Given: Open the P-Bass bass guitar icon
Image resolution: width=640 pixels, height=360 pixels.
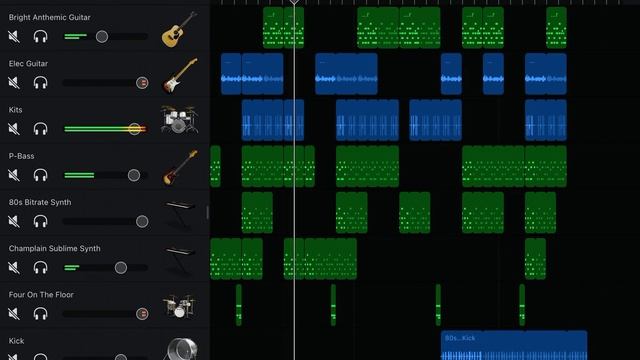Looking at the screenshot, I should coord(180,167).
